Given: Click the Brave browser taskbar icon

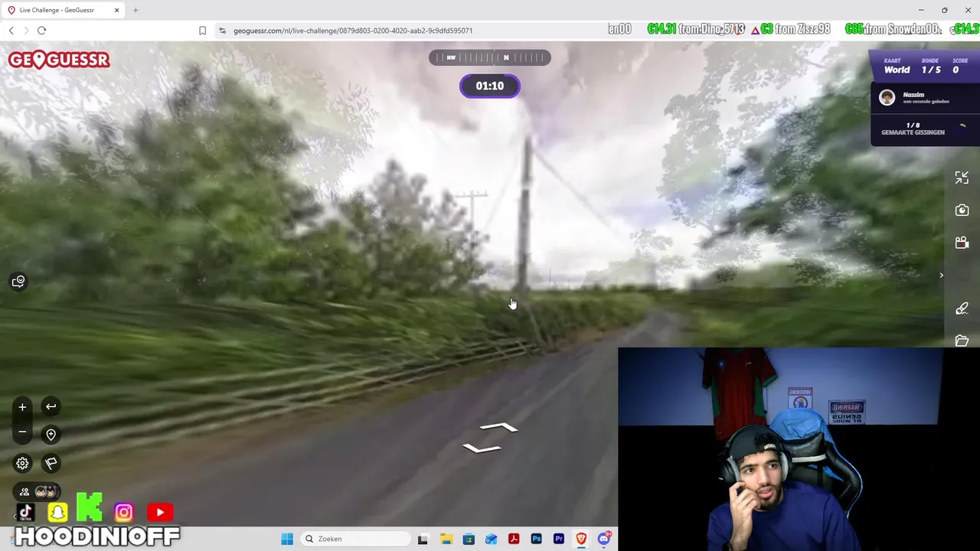Looking at the screenshot, I should point(582,539).
